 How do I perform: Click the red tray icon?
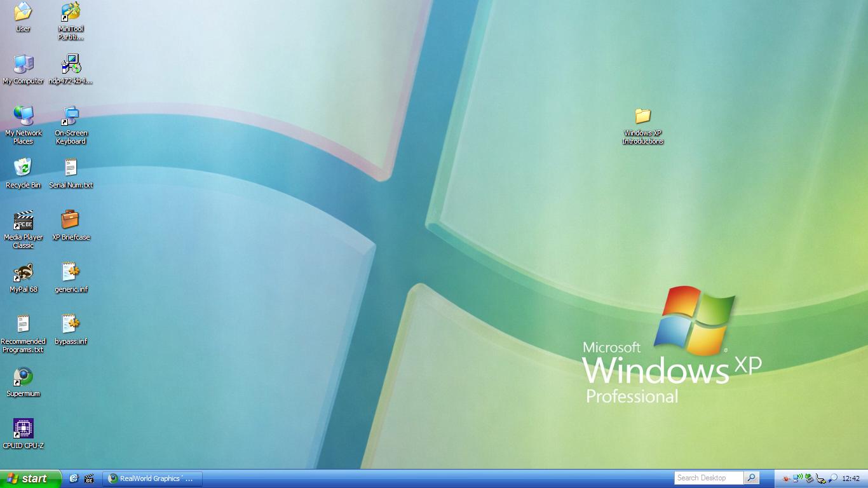pos(786,478)
